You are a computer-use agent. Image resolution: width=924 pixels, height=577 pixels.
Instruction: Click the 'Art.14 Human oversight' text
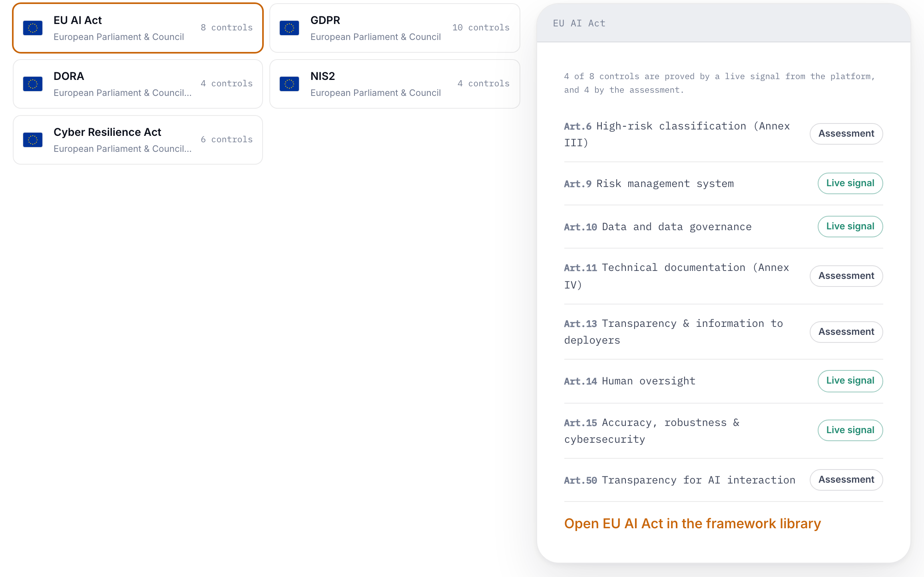click(630, 381)
